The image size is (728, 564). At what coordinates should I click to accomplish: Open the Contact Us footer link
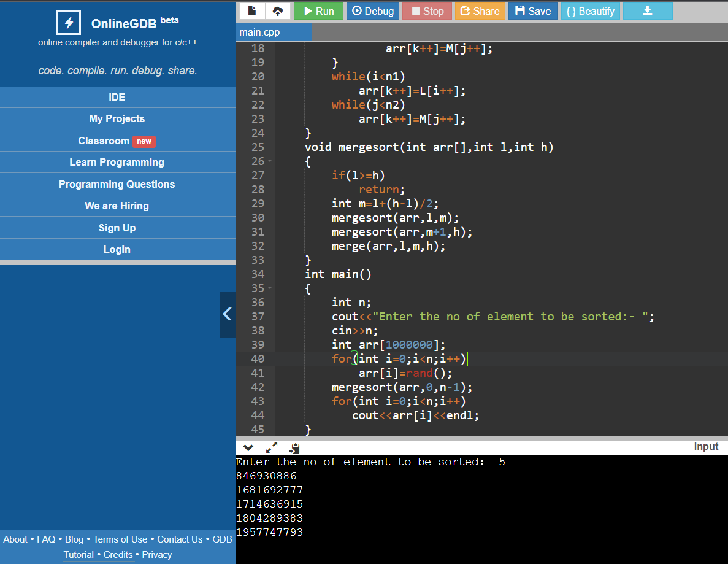(180, 539)
